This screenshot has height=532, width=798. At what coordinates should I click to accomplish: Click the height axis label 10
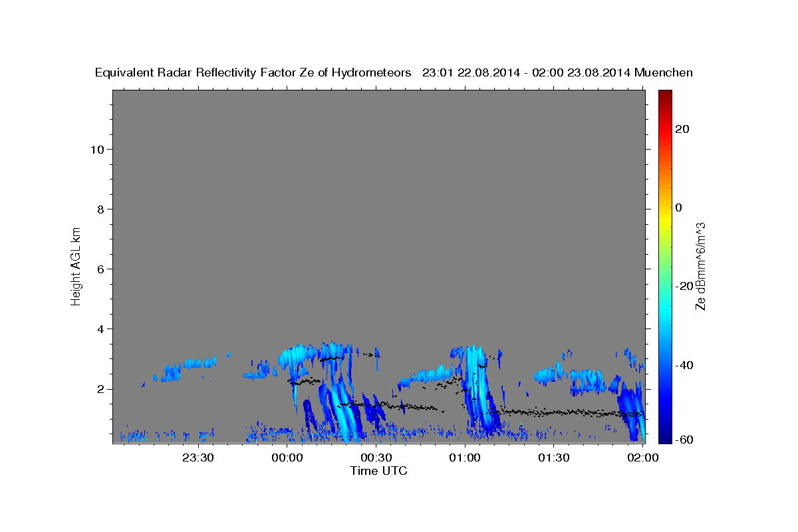coord(97,149)
